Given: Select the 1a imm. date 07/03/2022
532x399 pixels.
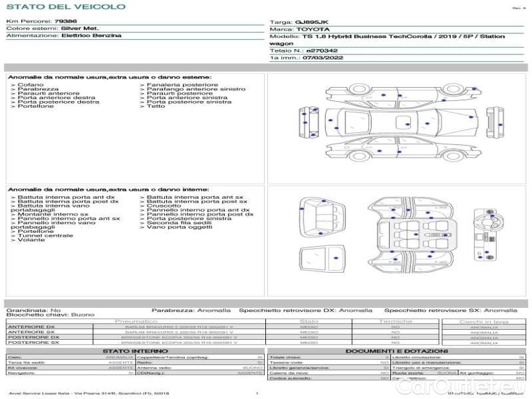Looking at the screenshot, I should click(323, 58).
